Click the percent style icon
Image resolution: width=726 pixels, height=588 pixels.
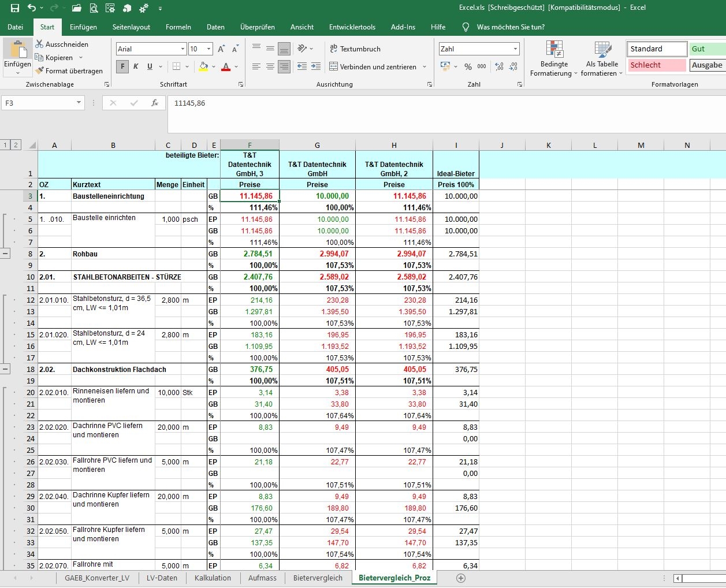pos(468,67)
